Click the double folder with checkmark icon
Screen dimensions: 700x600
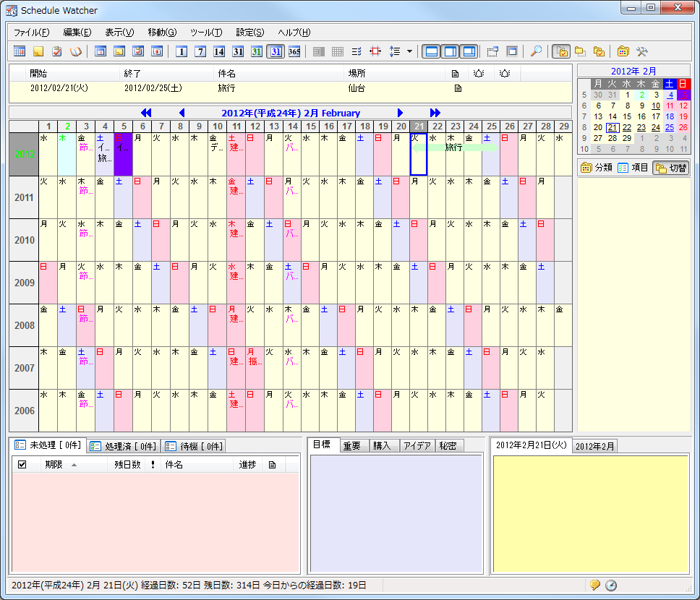tap(599, 51)
